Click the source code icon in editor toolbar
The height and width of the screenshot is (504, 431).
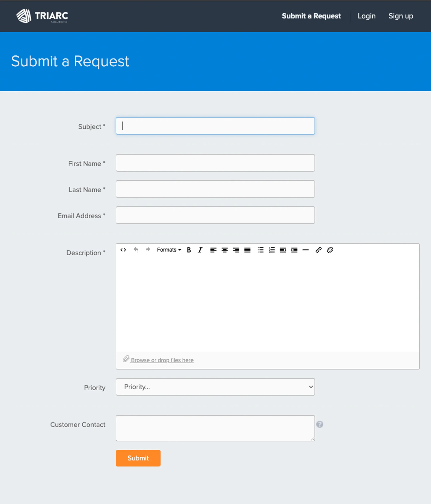[x=123, y=250]
